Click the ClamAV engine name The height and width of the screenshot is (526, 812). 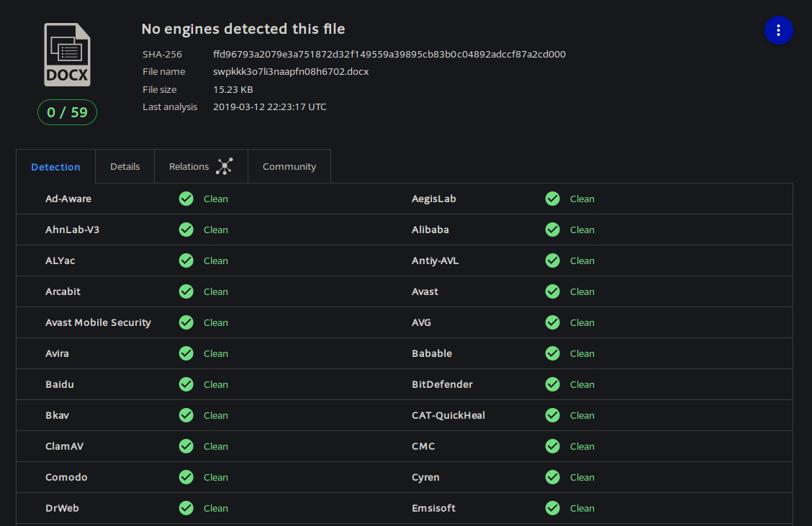pos(64,446)
